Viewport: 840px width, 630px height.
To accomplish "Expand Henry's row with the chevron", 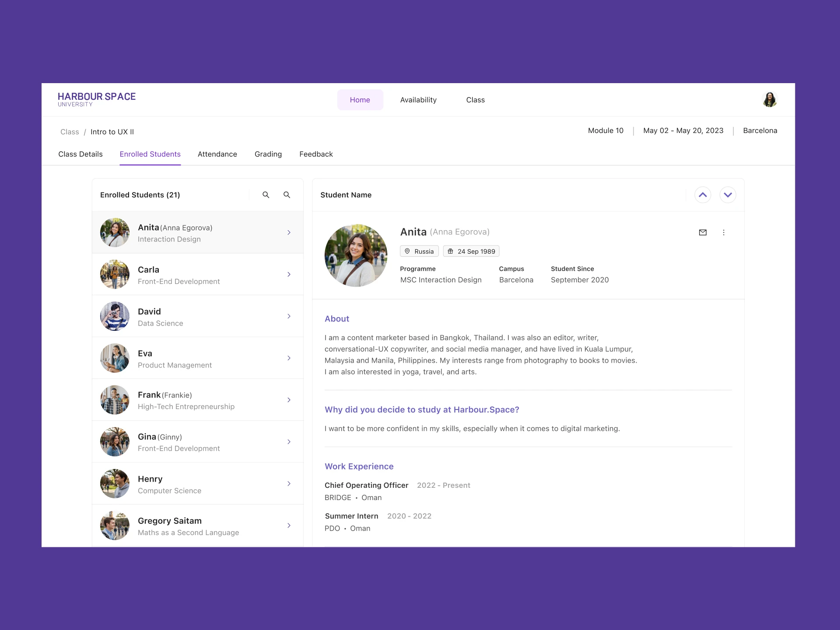I will point(289,483).
